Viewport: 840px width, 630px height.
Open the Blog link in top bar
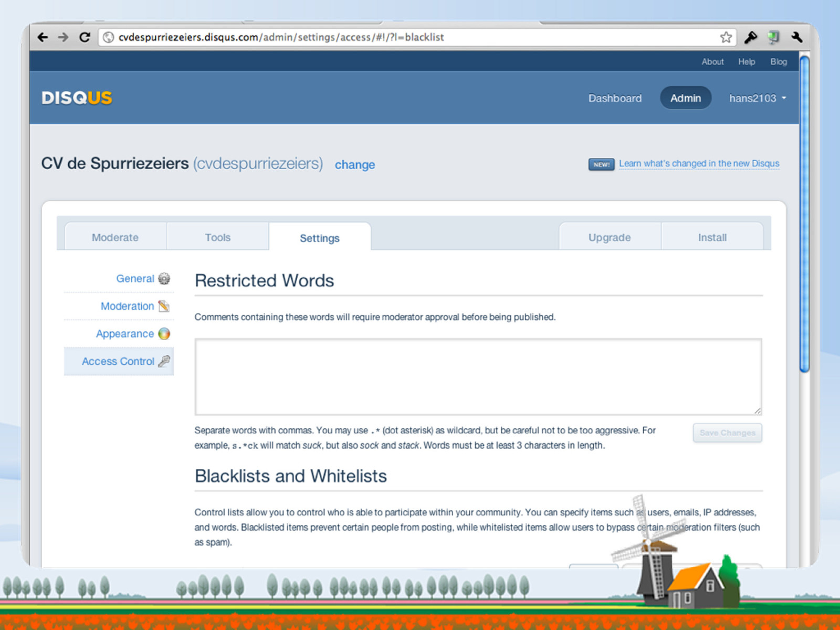point(779,61)
